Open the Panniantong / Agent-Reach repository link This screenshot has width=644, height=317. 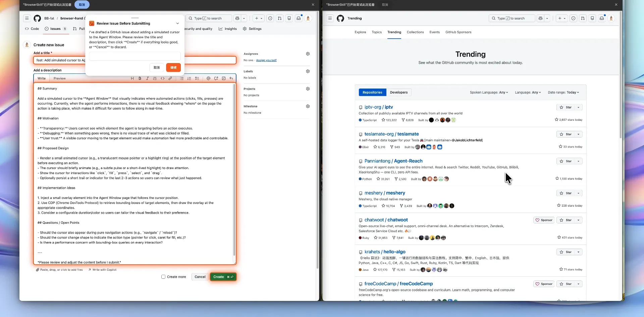[x=393, y=161]
